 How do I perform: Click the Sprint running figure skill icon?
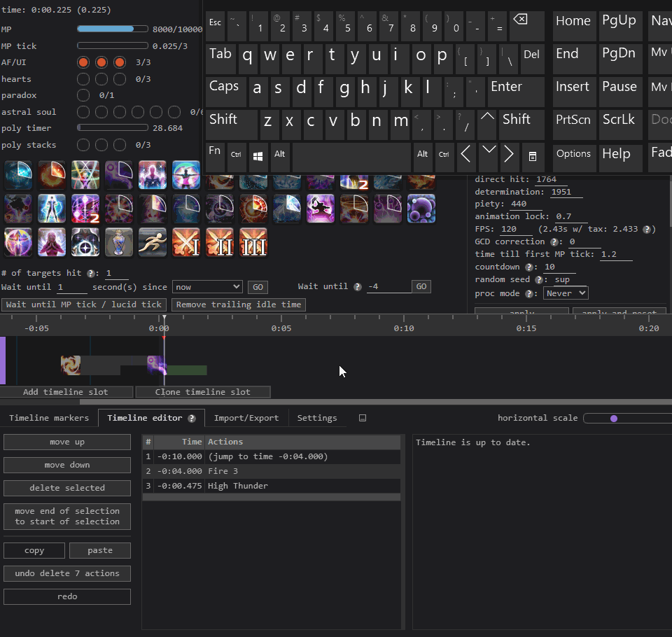(x=153, y=242)
